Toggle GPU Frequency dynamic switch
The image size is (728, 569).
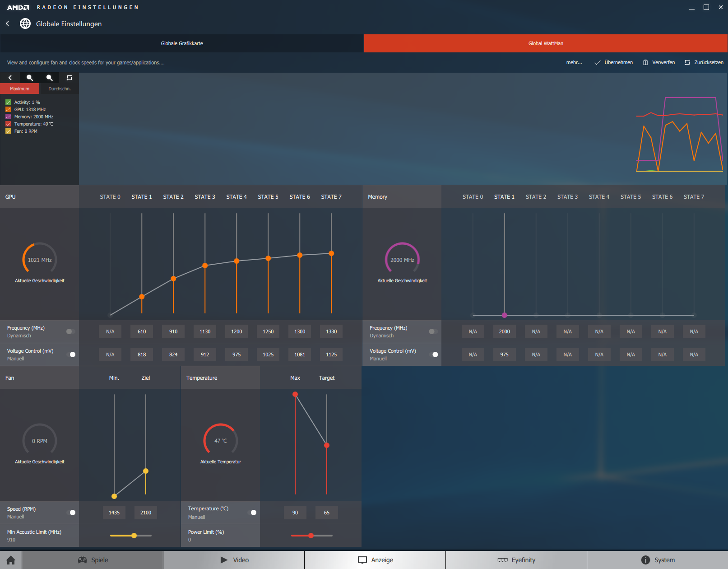click(70, 331)
